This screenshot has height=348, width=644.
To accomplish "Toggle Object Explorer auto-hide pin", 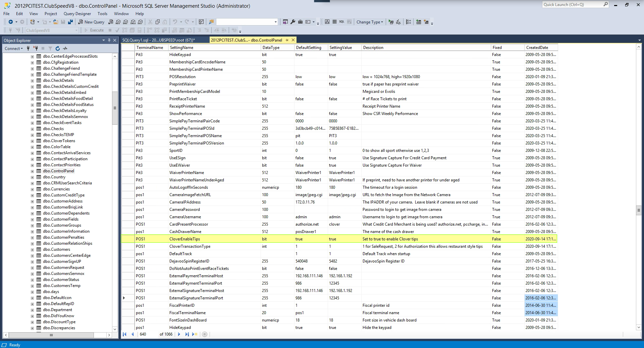I will pyautogui.click(x=109, y=40).
